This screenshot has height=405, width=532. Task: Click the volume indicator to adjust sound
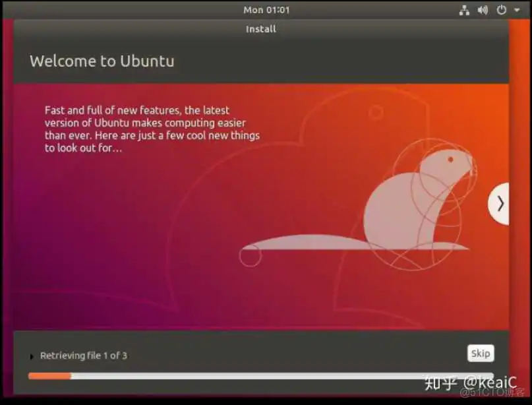pyautogui.click(x=483, y=10)
